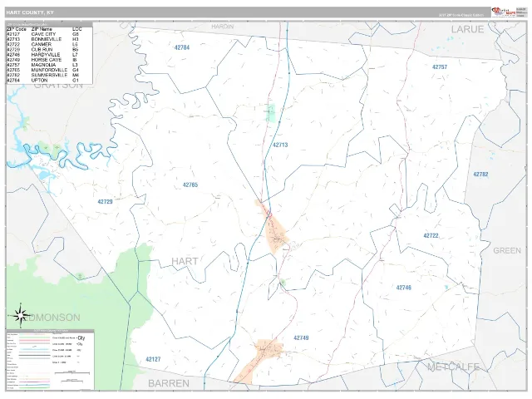
Task: Click the HART COUNTY, KY title
Action: pyautogui.click(x=30, y=12)
